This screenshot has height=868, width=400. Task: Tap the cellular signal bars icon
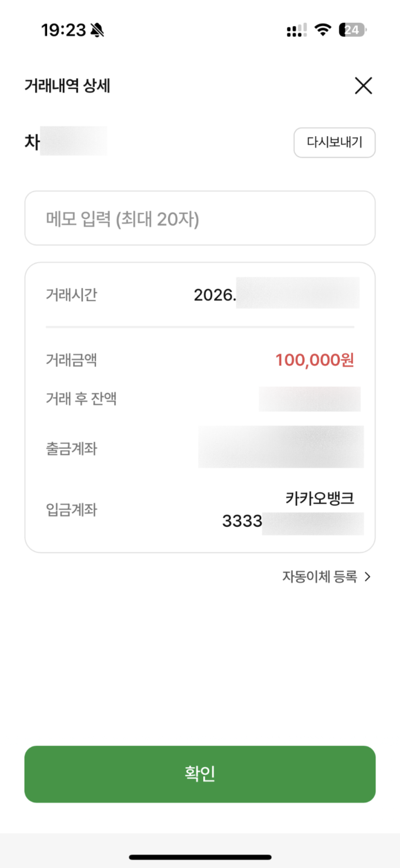(x=296, y=30)
